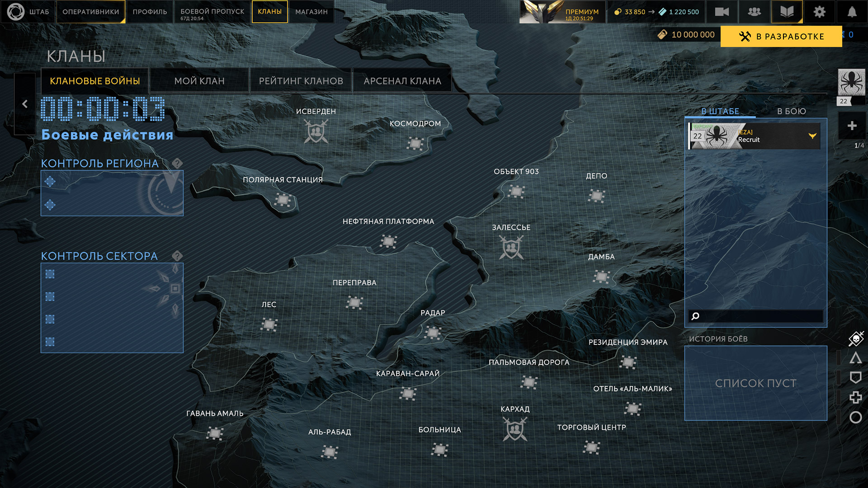Image resolution: width=868 pixels, height=488 pixels.
Task: Click the shield class icon
Action: 855,377
